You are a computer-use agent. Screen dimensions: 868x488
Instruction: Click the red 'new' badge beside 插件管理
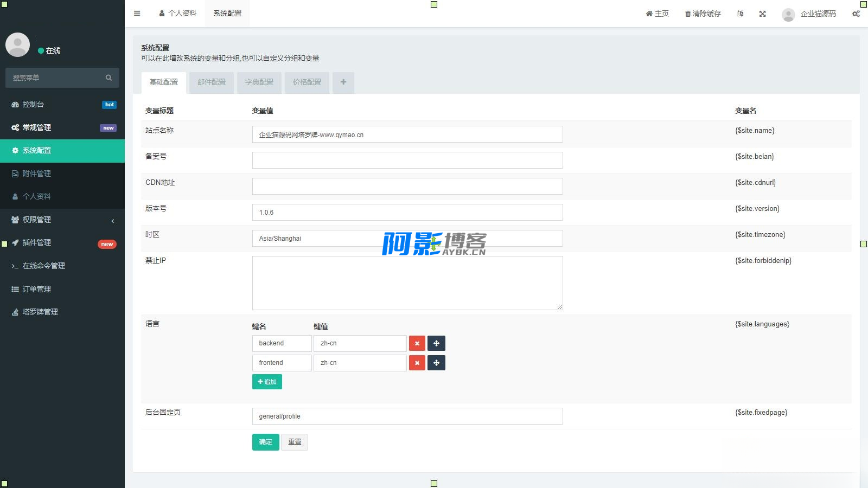(x=107, y=244)
